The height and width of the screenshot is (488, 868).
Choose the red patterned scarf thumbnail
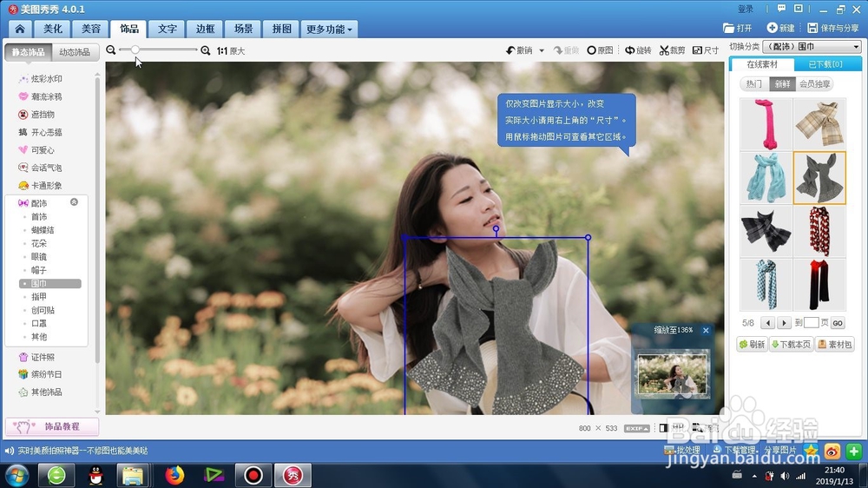coord(819,232)
